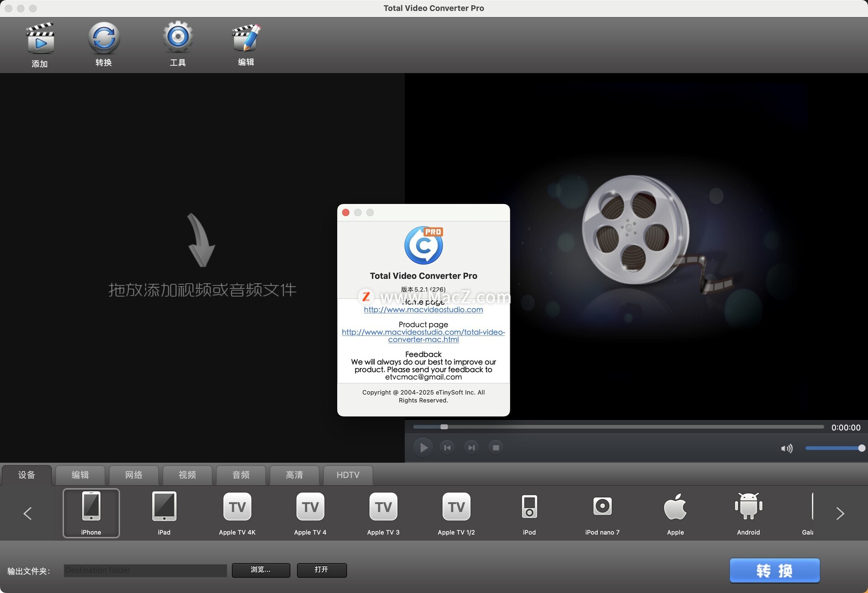Viewport: 868px width, 593px height.
Task: Click the drop area for adding files
Action: point(202,268)
